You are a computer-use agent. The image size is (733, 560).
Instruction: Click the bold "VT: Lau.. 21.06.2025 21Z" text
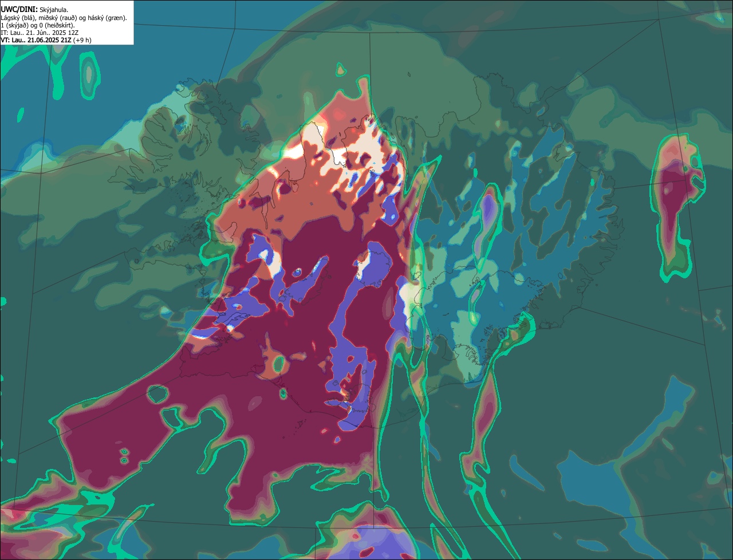[x=36, y=40]
